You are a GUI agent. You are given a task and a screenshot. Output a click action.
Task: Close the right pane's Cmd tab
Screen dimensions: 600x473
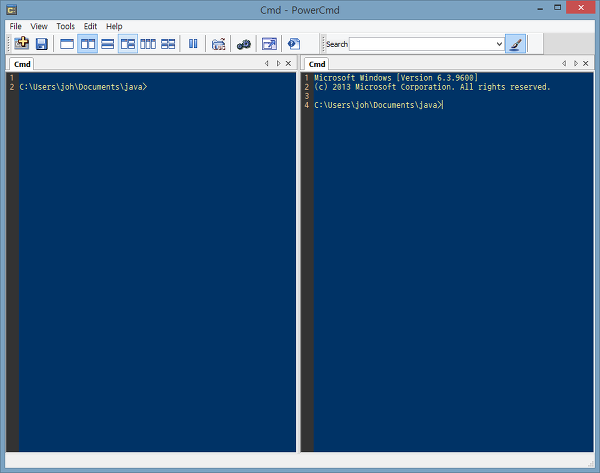(585, 64)
